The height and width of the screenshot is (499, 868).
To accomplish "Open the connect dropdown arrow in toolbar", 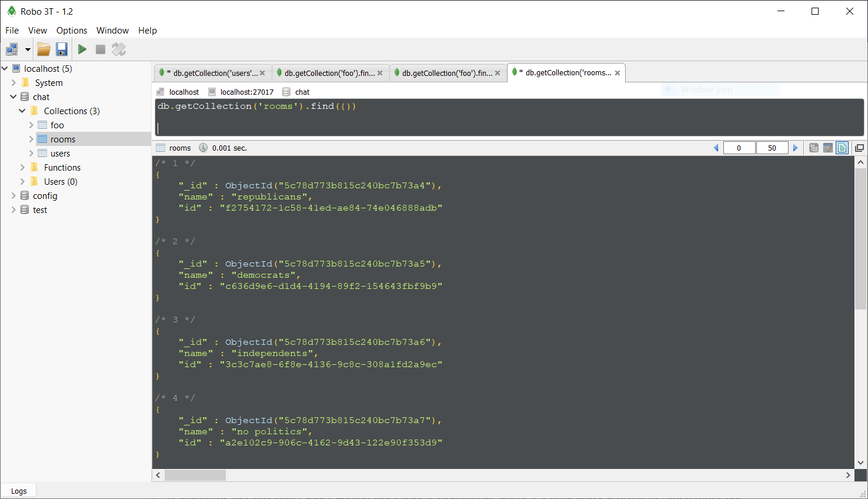I will (28, 49).
